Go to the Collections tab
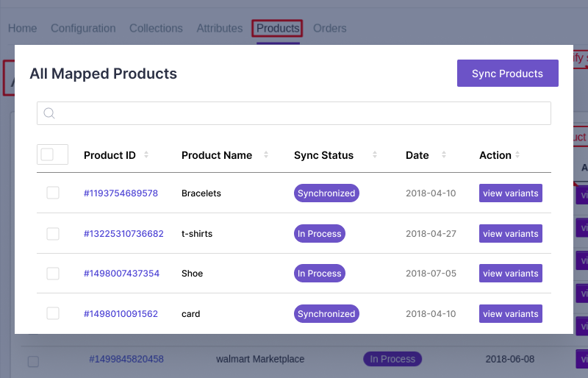Screen dimensions: 588x378 156,29
